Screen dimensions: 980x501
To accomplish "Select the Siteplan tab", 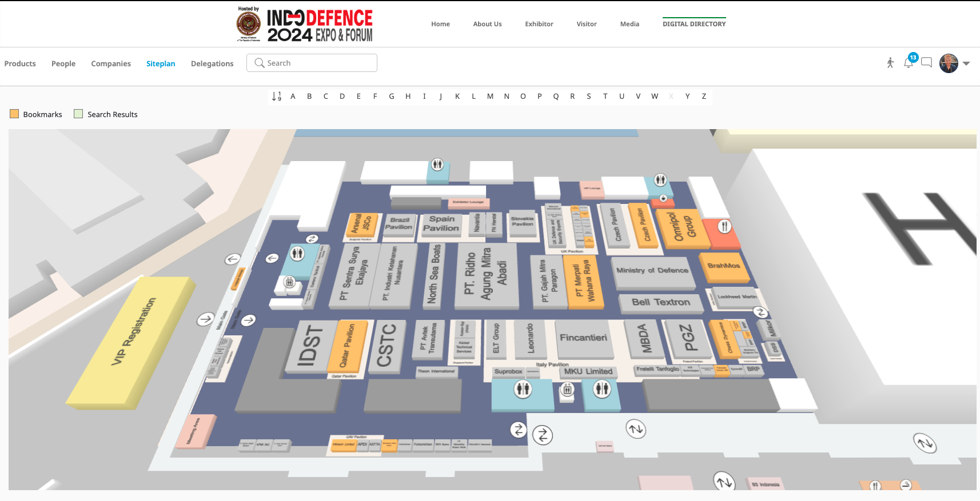I will 161,63.
